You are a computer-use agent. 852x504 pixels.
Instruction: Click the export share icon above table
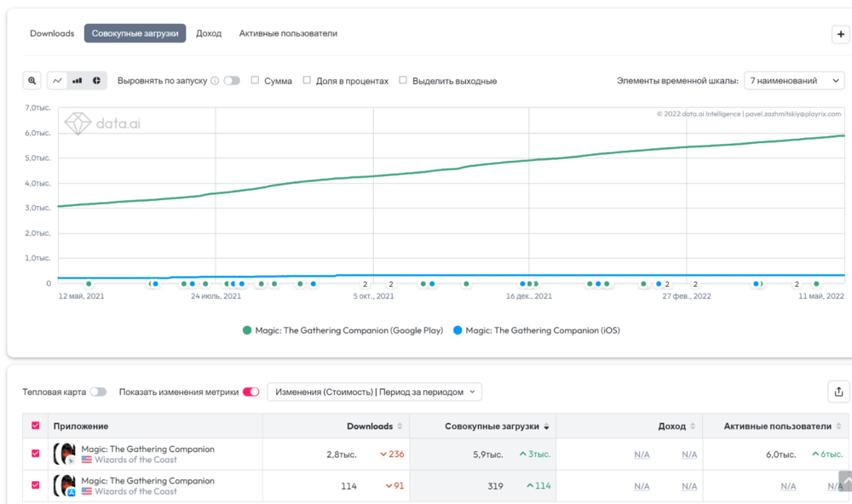(838, 392)
